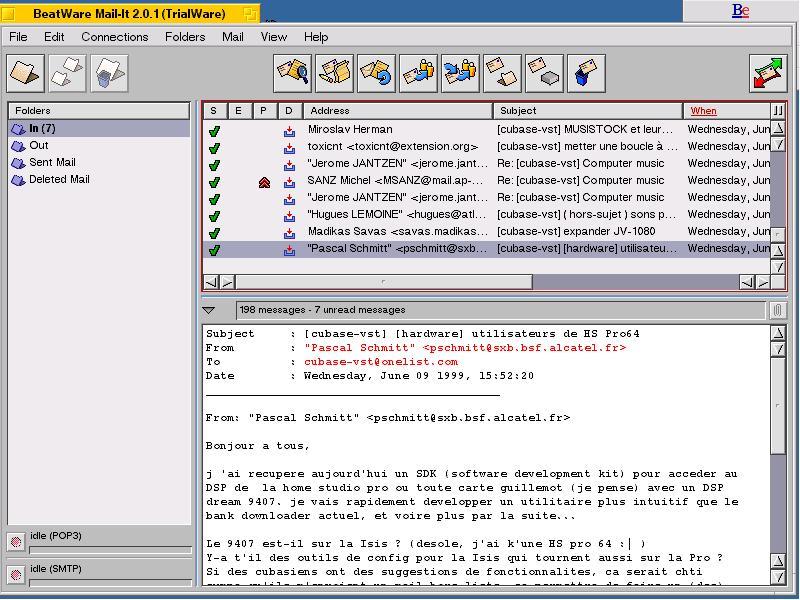Click the Folders header in the sidebar
This screenshot has width=800, height=600.
point(99,111)
